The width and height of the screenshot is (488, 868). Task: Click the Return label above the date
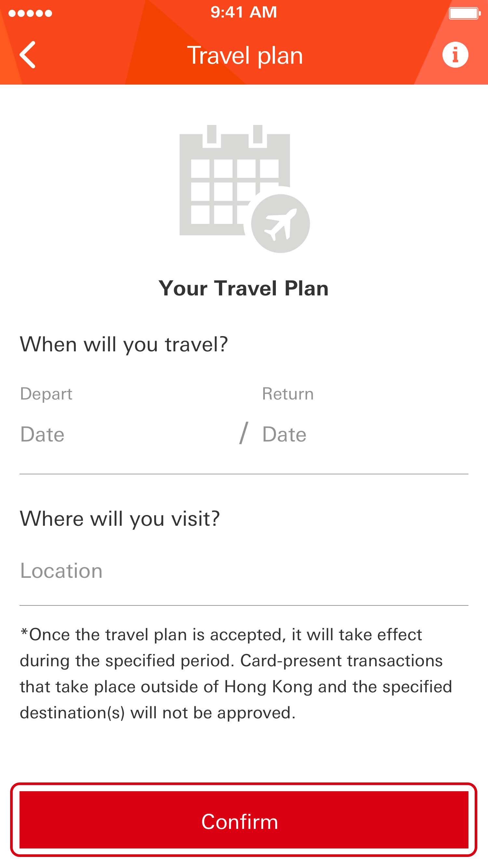pyautogui.click(x=288, y=394)
